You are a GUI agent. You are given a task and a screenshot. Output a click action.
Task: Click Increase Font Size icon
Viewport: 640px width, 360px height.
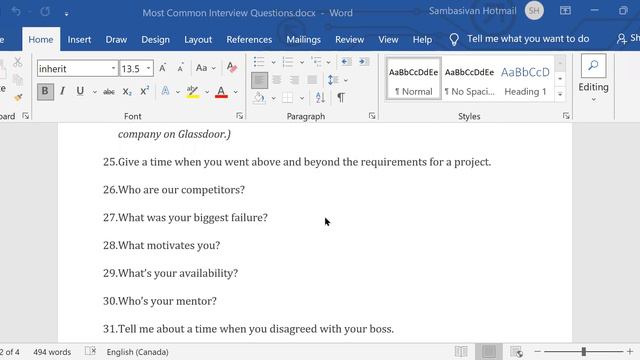pyautogui.click(x=162, y=68)
